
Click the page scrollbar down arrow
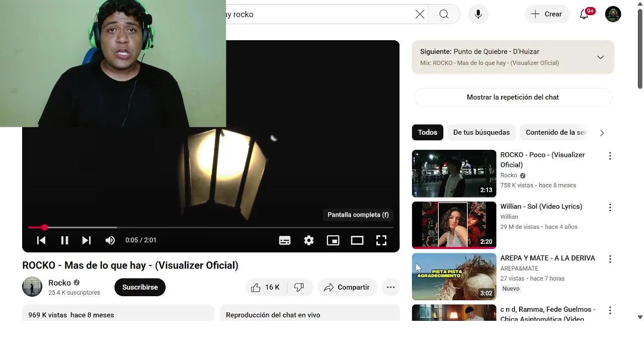(640, 317)
